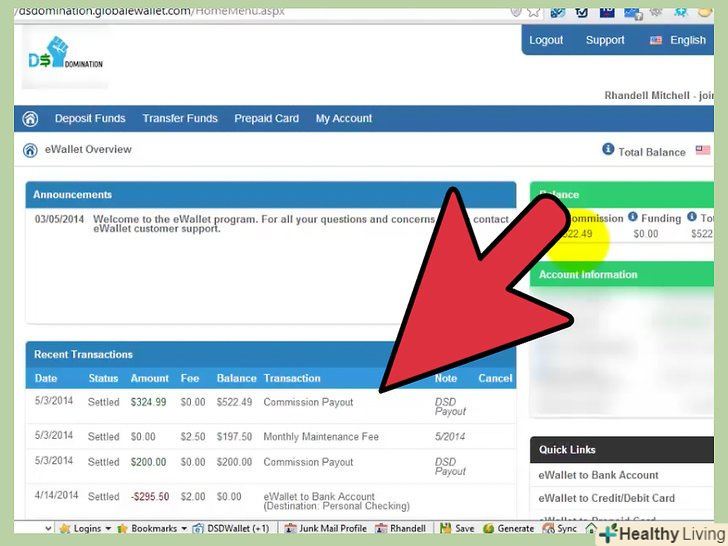
Task: Open the Deposit Funds menu
Action: pyautogui.click(x=90, y=118)
